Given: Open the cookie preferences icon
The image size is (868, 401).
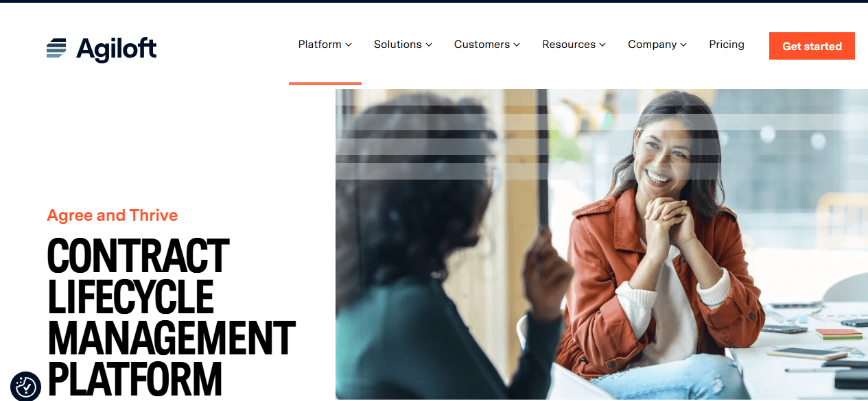Looking at the screenshot, I should tap(25, 387).
